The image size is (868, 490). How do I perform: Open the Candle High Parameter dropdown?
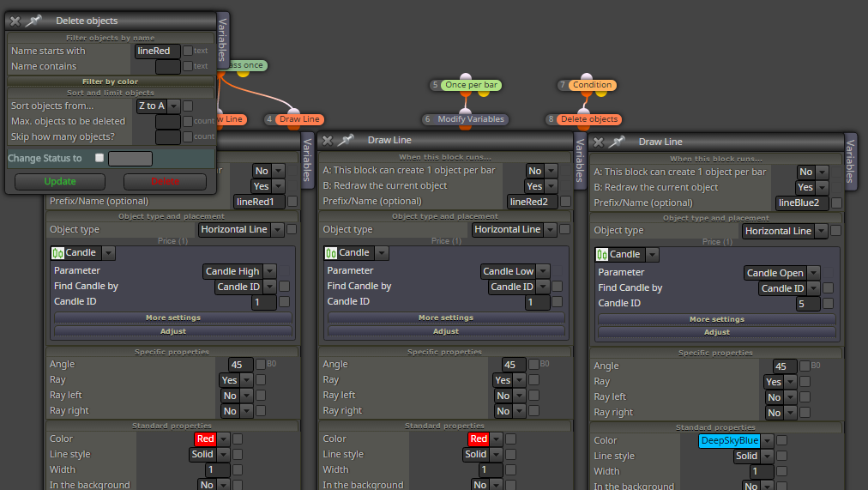click(239, 271)
